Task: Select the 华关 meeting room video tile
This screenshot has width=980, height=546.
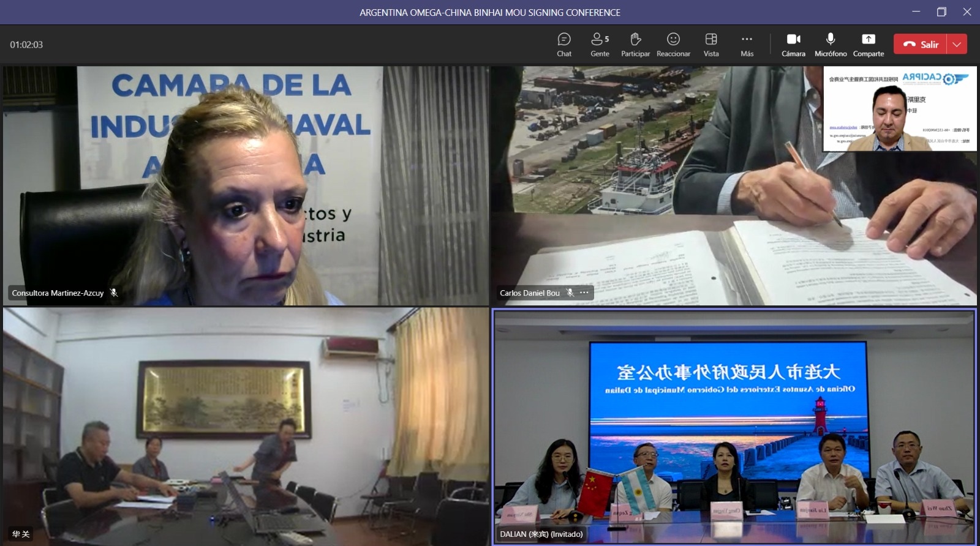Action: tap(246, 426)
